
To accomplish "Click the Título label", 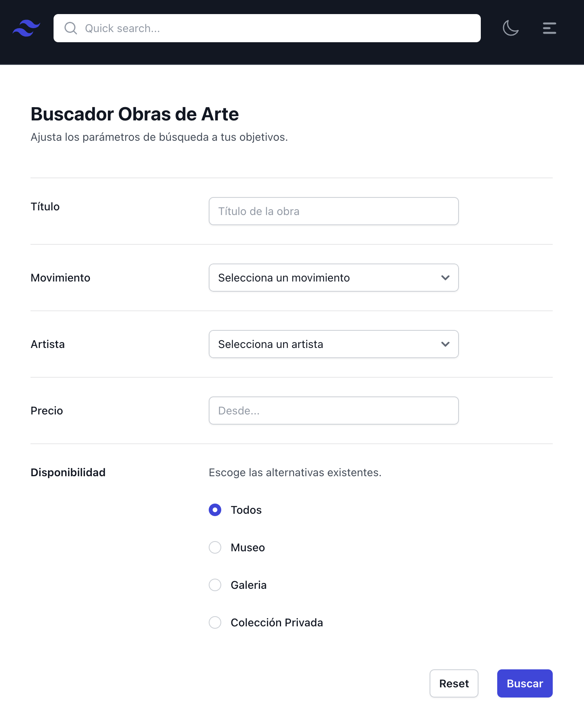I will point(45,206).
